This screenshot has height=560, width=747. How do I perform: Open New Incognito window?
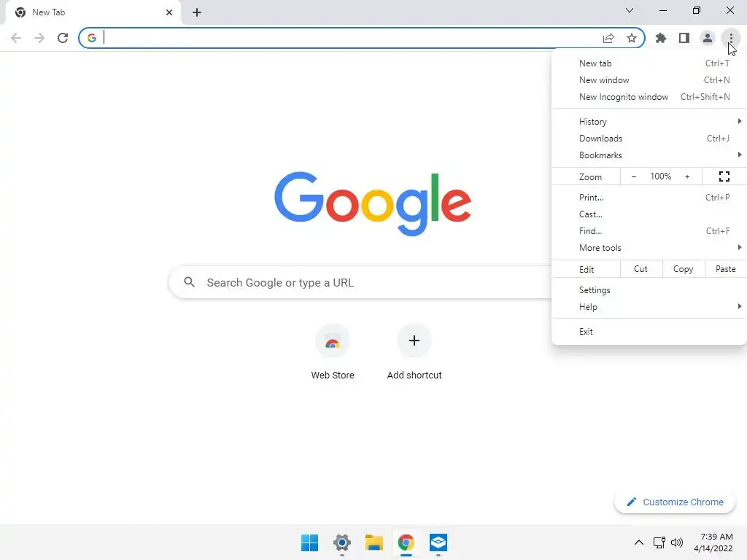(x=649, y=97)
